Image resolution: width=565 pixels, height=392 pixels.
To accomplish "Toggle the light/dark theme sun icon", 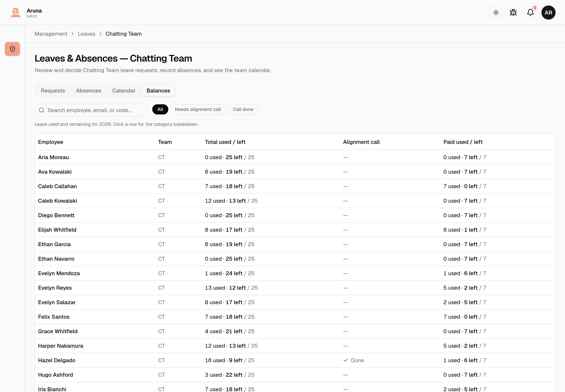I will (496, 13).
